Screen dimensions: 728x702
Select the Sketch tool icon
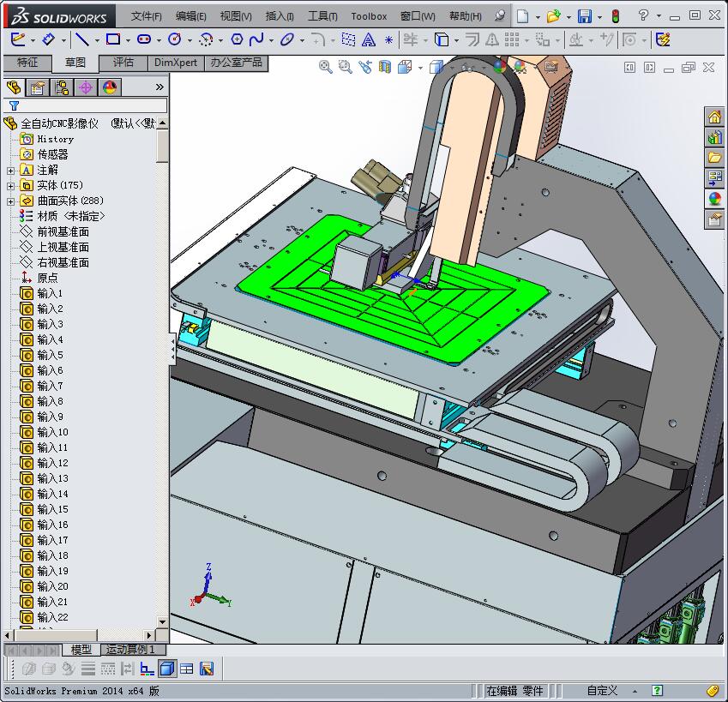18,39
